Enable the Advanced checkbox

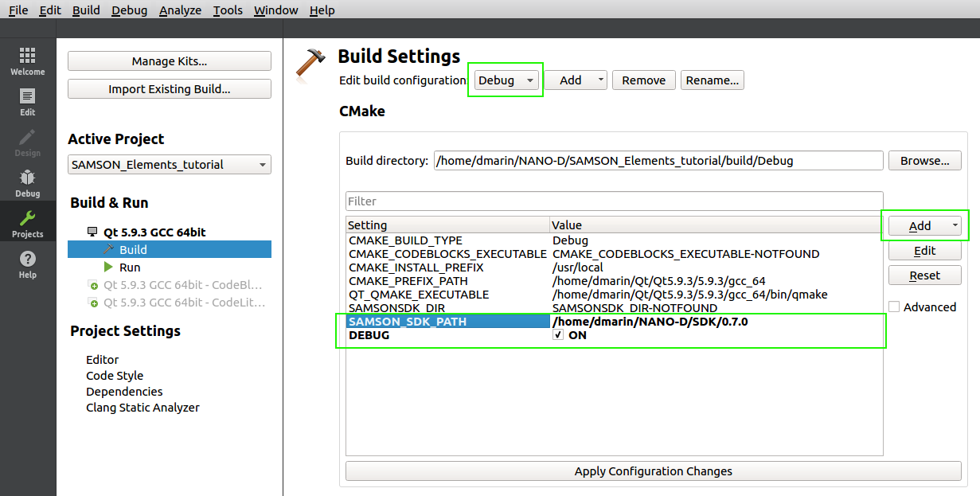894,307
